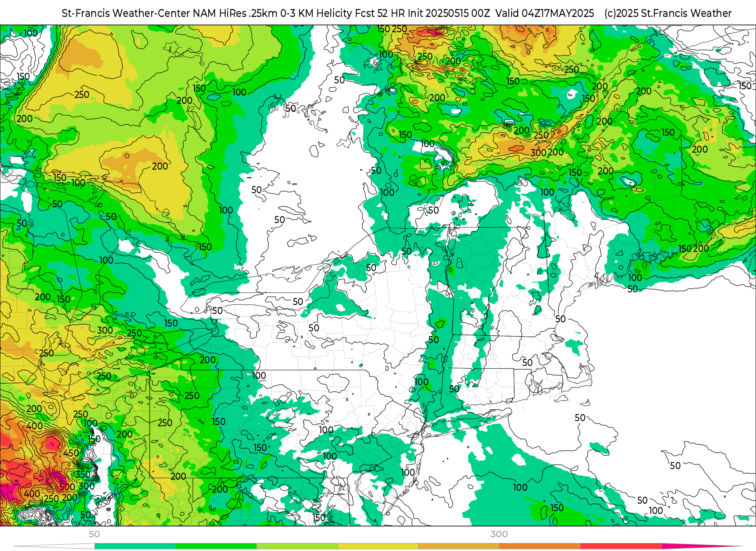Click '0-3 KM Helicity' in the header
The width and height of the screenshot is (756, 551).
coord(316,13)
